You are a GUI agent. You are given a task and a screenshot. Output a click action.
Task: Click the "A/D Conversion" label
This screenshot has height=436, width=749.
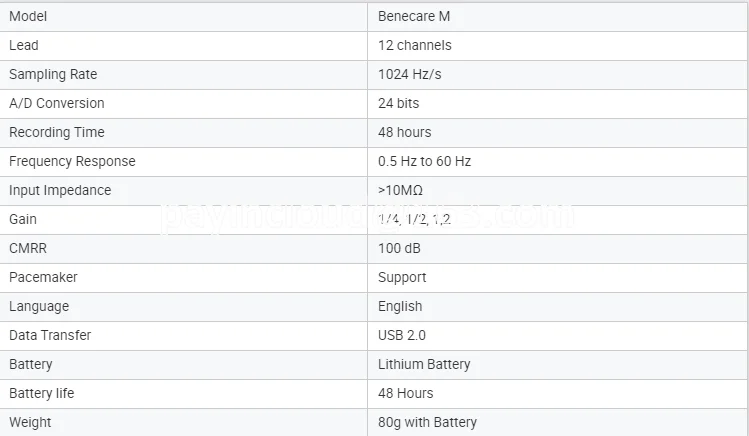pyautogui.click(x=57, y=103)
